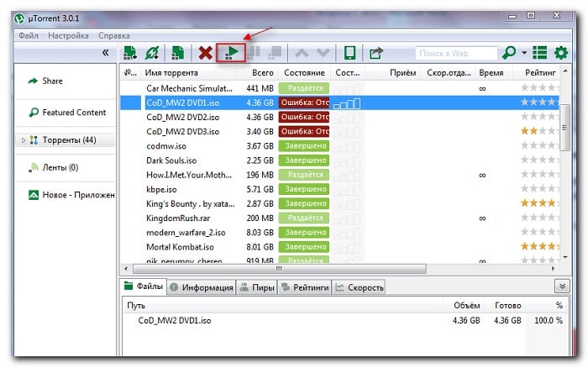The width and height of the screenshot is (588, 368).
Task: Select the Mortal Kombat.iso torrent
Action: tap(339, 247)
